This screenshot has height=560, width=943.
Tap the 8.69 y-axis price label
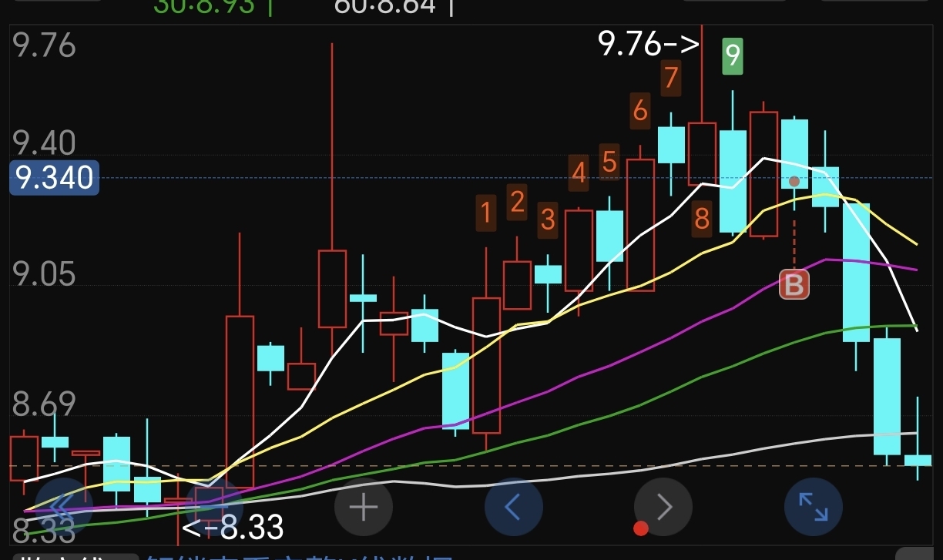pos(45,405)
